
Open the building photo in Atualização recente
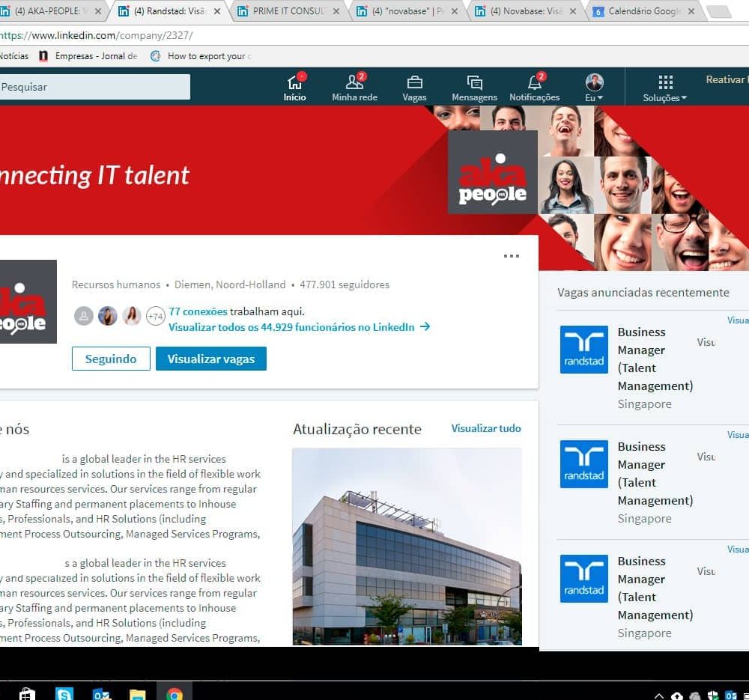(x=407, y=547)
